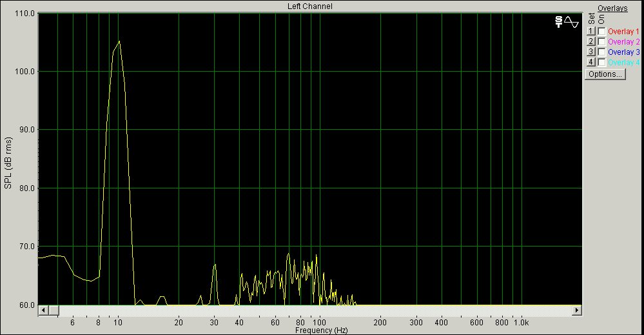Enable the Overlay 3 checkbox
The height and width of the screenshot is (335, 644).
pyautogui.click(x=601, y=52)
